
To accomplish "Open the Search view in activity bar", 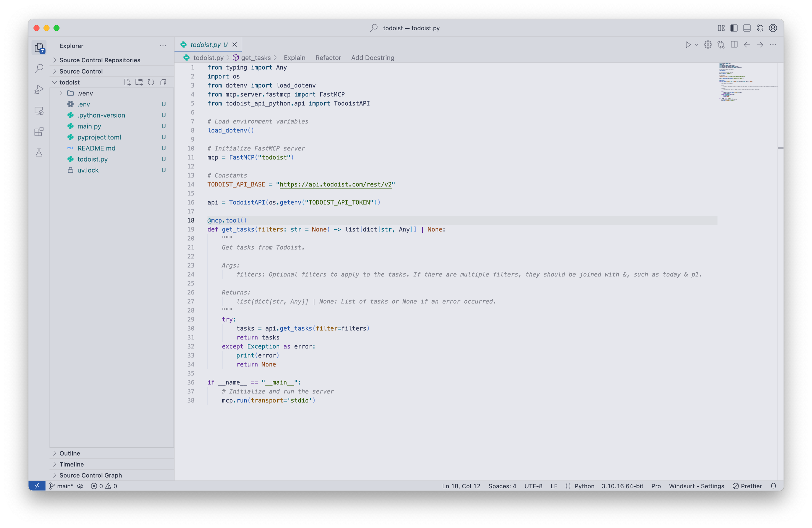I will [39, 68].
